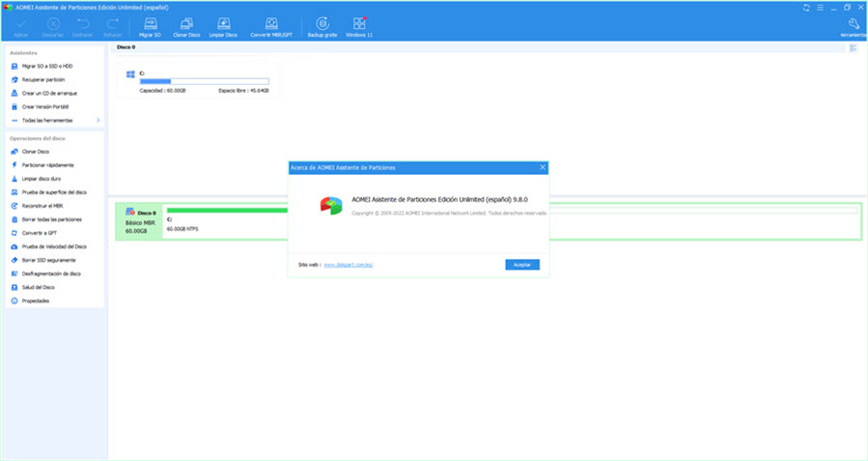Select Desfragmentación de disco
Screen dimensions: 868x461
click(x=51, y=274)
